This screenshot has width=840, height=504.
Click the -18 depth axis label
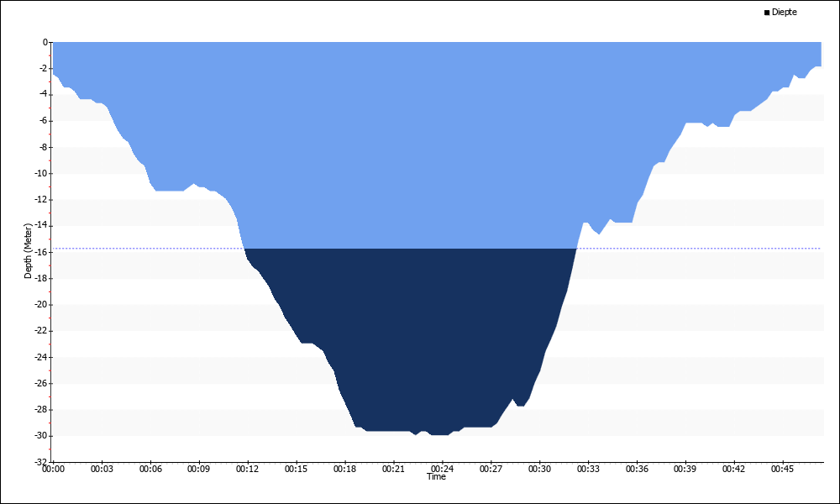point(42,278)
